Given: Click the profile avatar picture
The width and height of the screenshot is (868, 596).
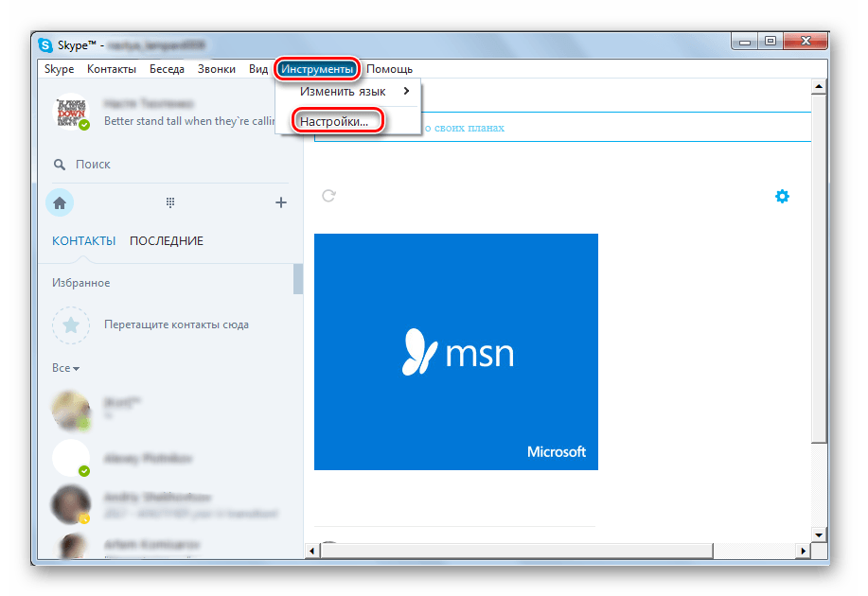Looking at the screenshot, I should 71,113.
